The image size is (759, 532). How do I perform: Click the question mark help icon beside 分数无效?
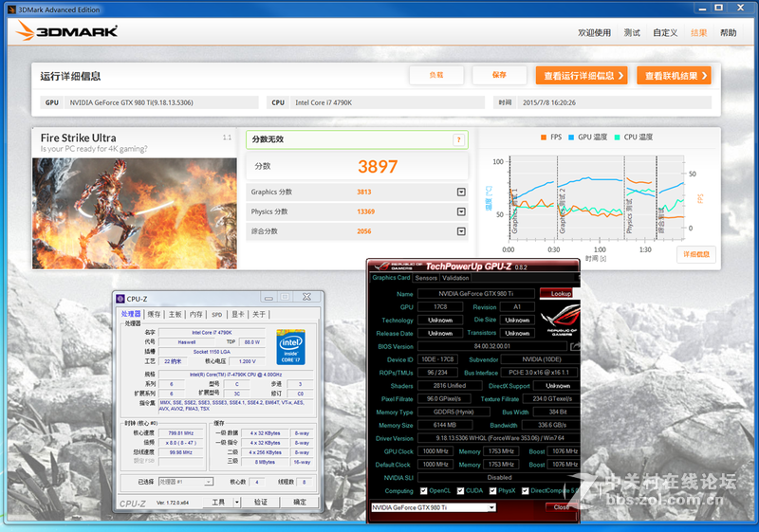(459, 140)
